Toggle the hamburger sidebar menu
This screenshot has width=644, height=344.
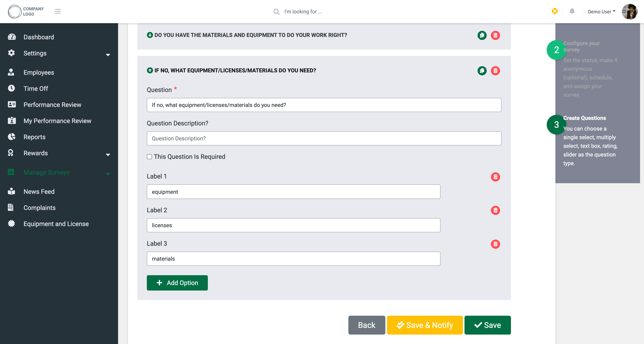click(x=58, y=11)
